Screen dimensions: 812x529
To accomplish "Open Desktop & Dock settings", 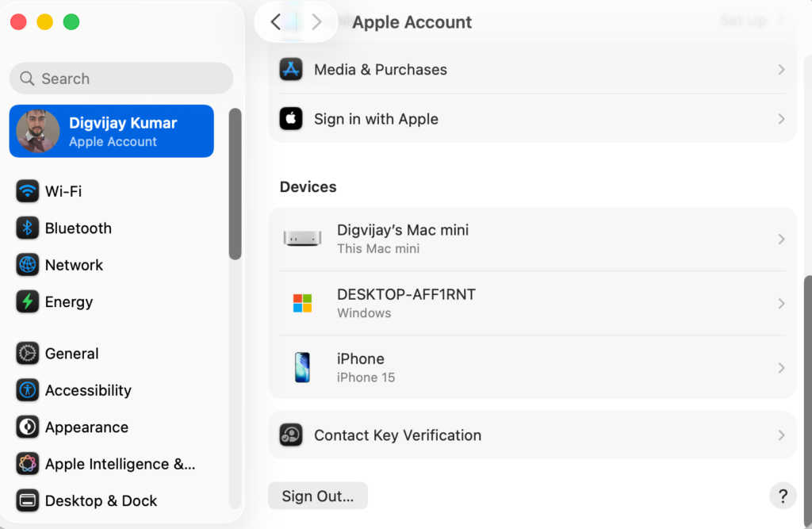I will click(101, 501).
